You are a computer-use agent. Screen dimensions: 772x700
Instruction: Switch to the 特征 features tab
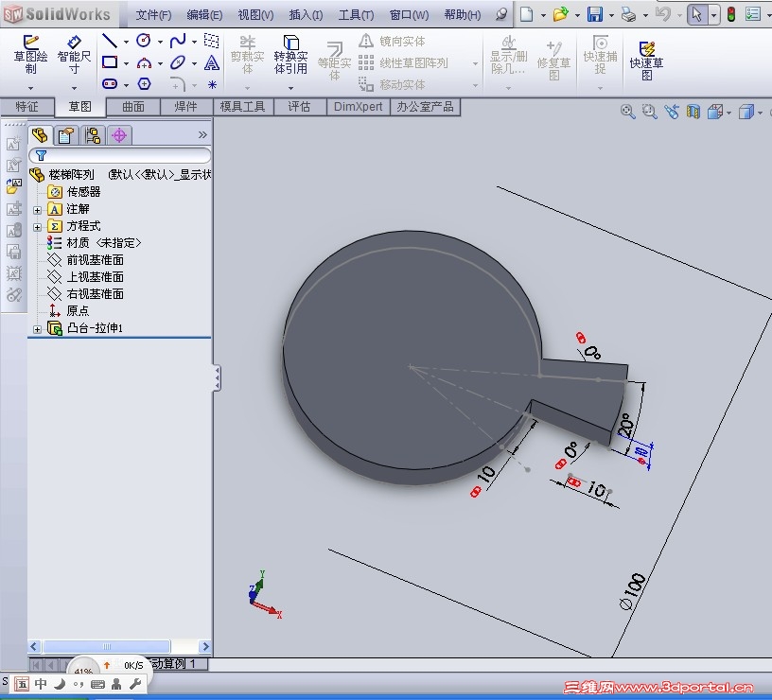coord(27,107)
